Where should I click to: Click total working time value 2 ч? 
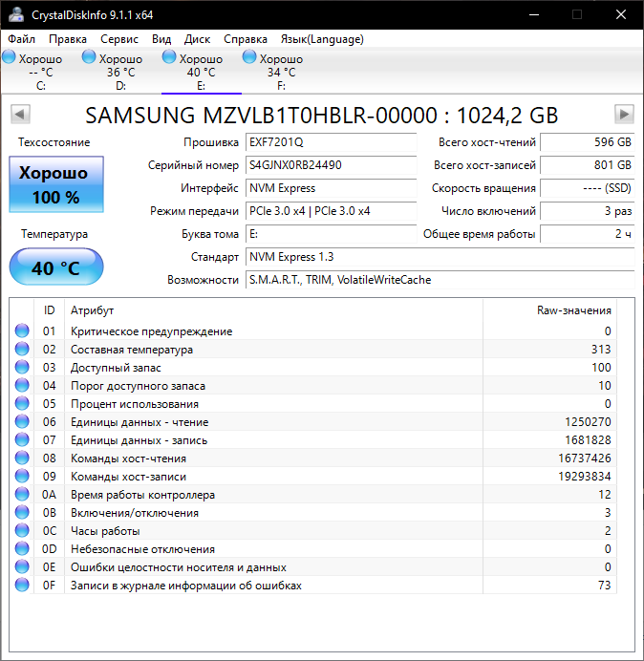point(587,234)
